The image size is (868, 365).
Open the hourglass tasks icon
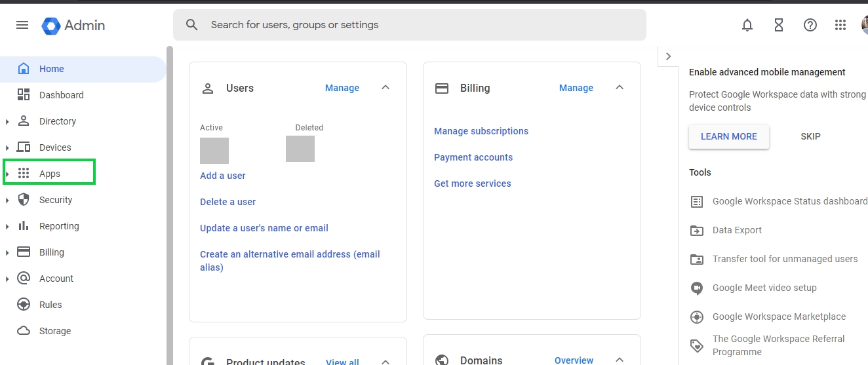(x=778, y=25)
